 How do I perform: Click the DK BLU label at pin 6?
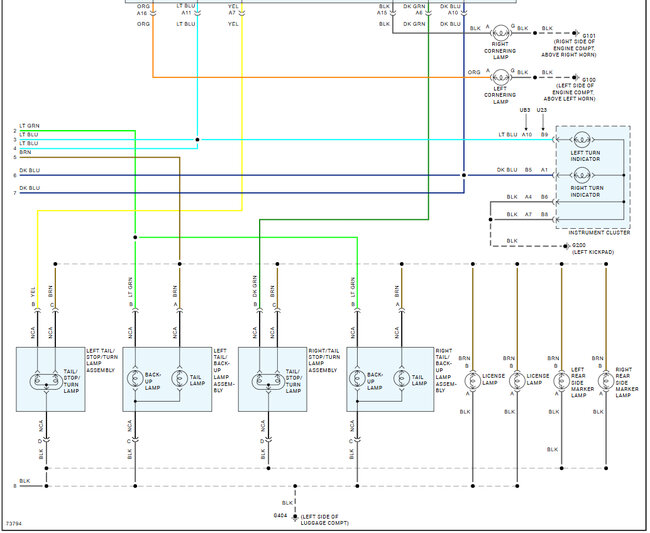coord(29,170)
